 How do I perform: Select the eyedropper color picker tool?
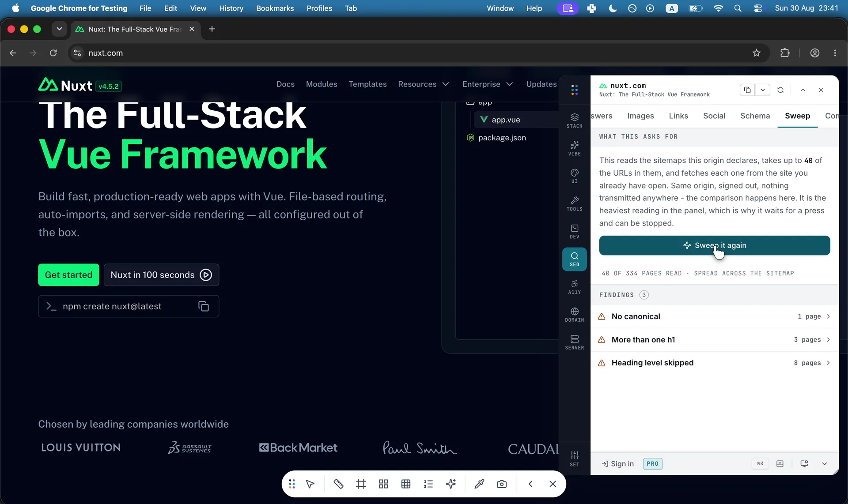[479, 484]
